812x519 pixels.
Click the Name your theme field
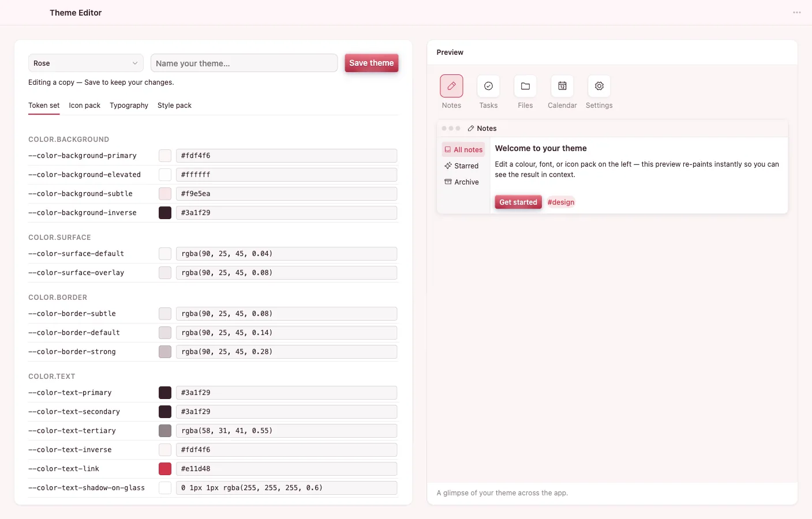pos(244,63)
